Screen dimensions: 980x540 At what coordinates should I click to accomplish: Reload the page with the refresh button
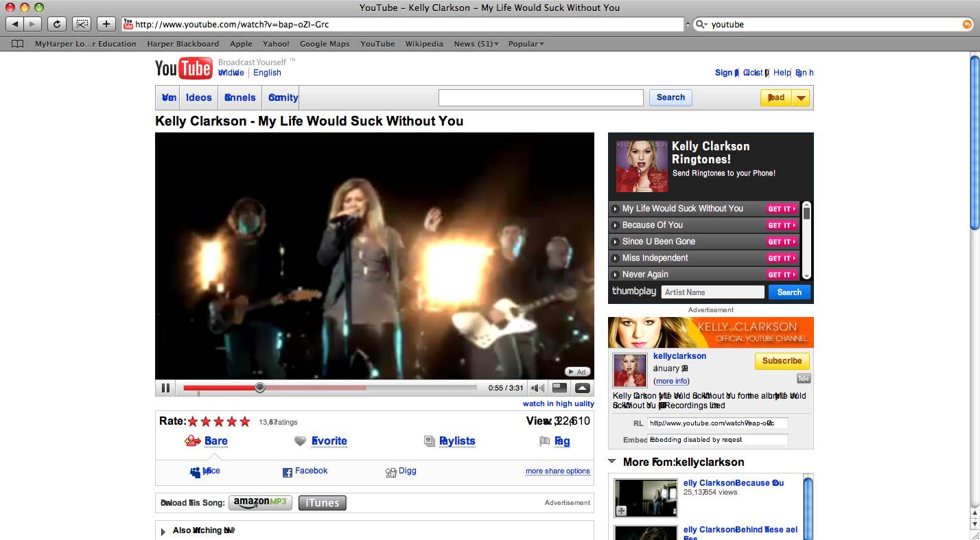[57, 24]
